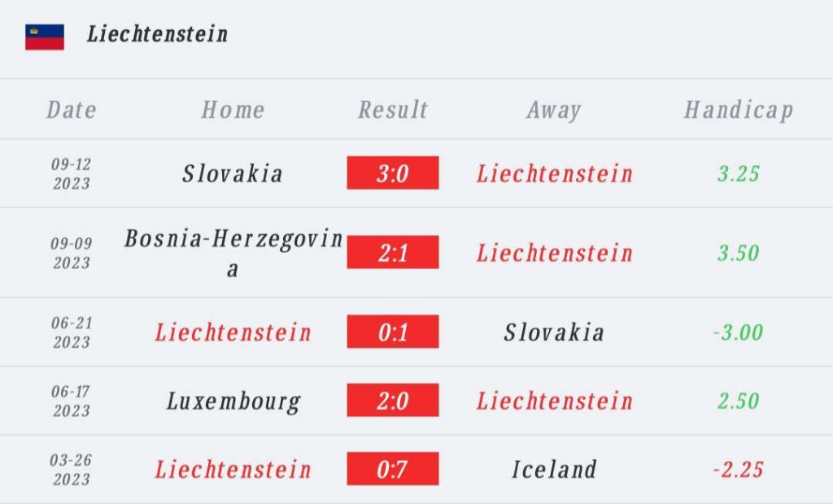Click Luxembourg home team name

coord(233,401)
